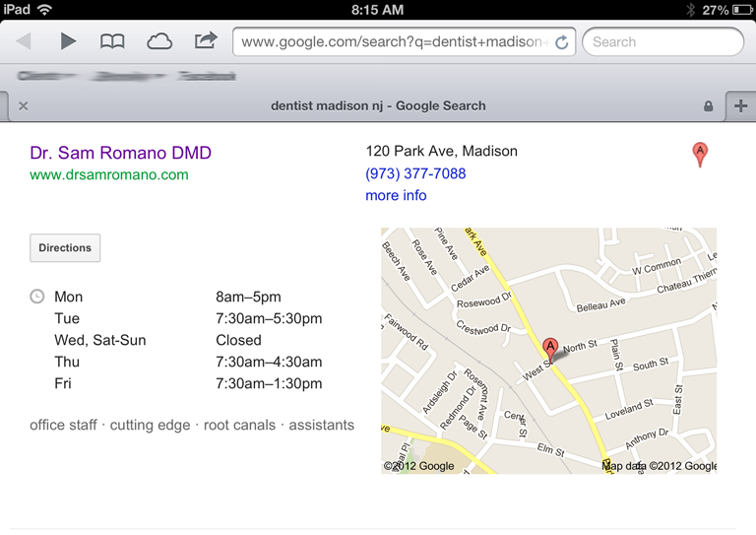756x535 pixels.
Task: Tap red marker A beside address
Action: click(700, 155)
